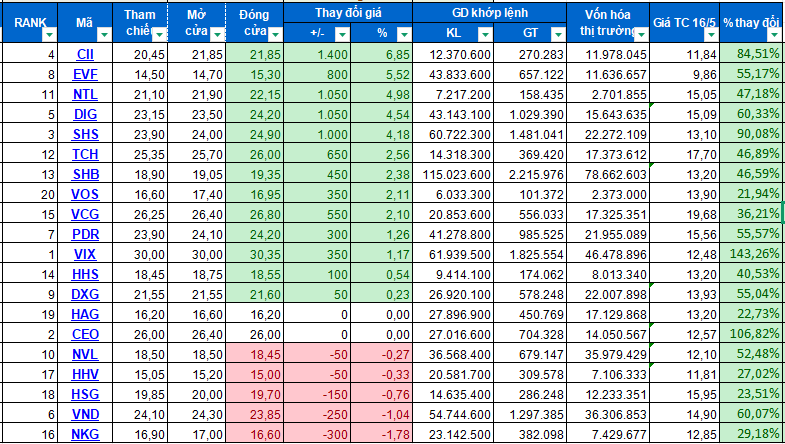Viewport: 785px width, 444px height.
Task: Open the Tham chiếu filter dropdown
Action: (160, 35)
